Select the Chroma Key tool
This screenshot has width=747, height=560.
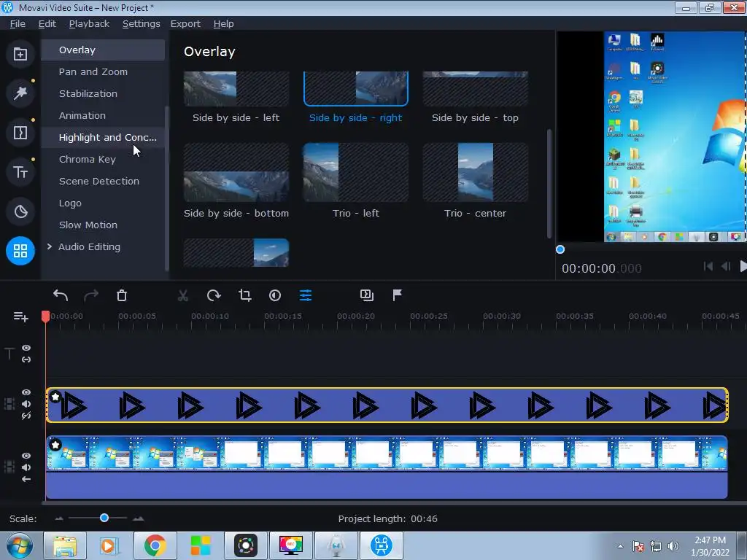point(103,160)
